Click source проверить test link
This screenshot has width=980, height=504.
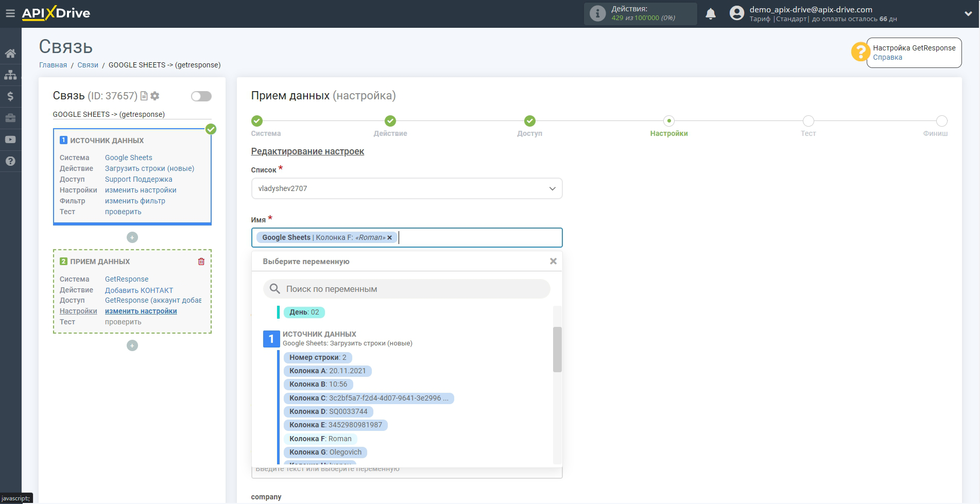click(x=123, y=212)
